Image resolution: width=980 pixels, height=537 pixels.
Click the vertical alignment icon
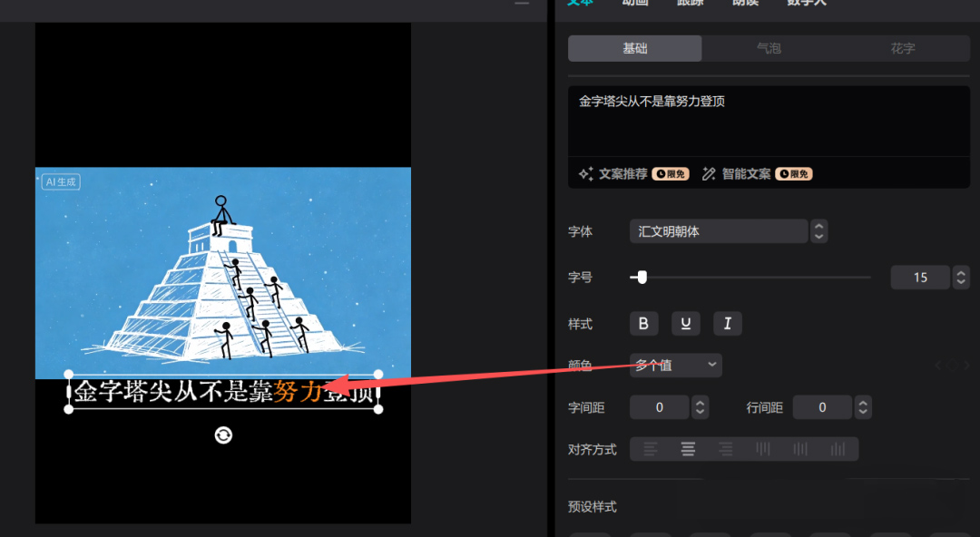(763, 448)
